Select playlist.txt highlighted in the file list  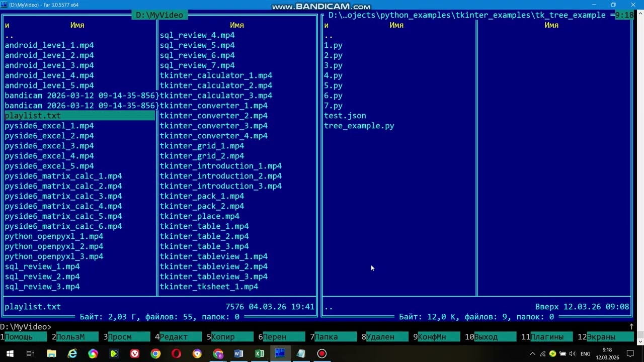point(79,116)
